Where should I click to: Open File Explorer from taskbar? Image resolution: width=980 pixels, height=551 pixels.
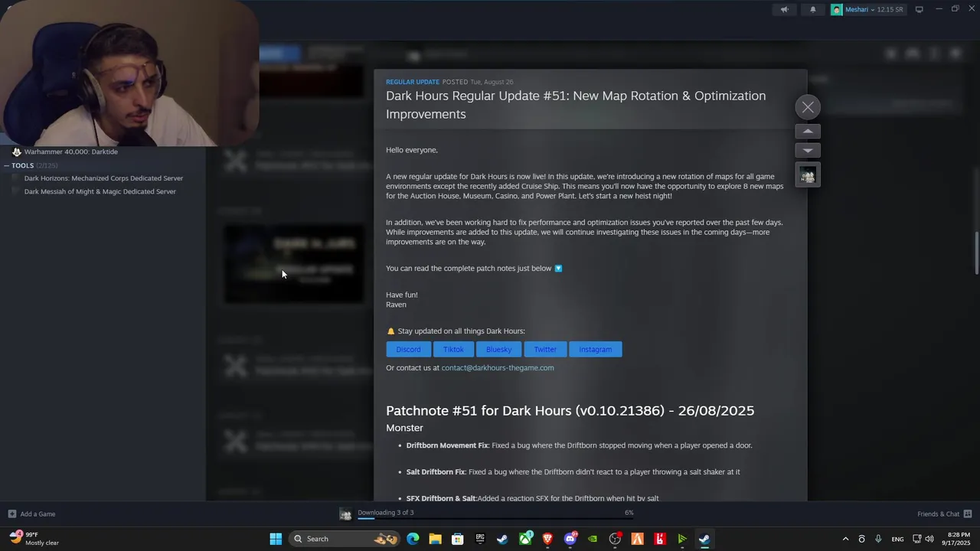[x=435, y=539]
